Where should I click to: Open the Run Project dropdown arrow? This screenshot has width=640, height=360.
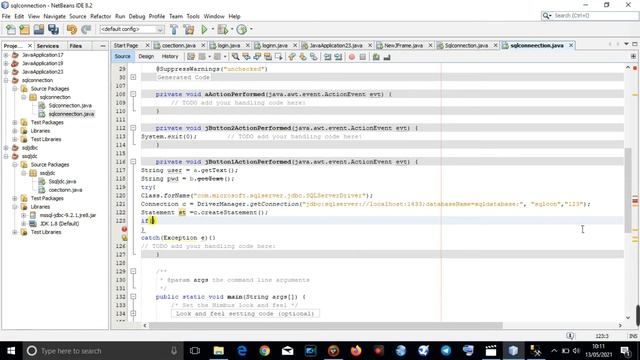point(212,29)
